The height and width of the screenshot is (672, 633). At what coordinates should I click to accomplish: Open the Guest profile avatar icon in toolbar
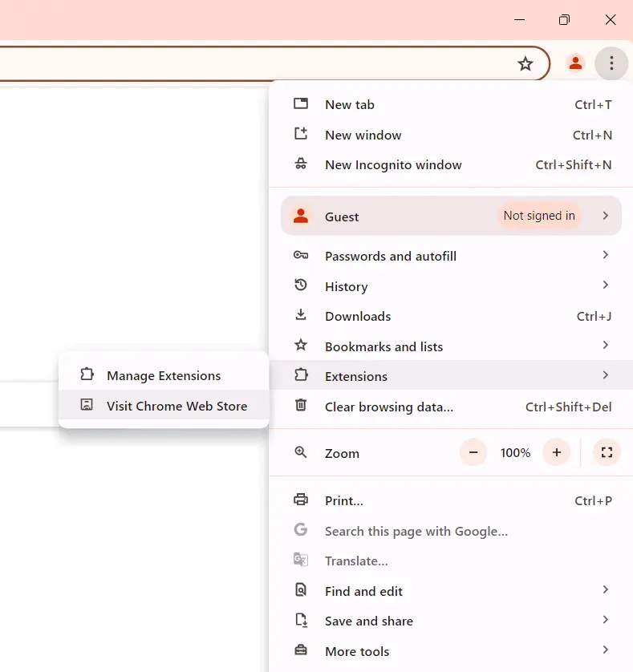[x=575, y=63]
